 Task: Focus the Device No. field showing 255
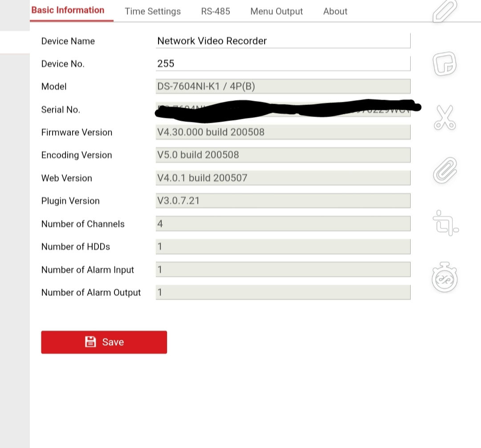[x=283, y=64]
